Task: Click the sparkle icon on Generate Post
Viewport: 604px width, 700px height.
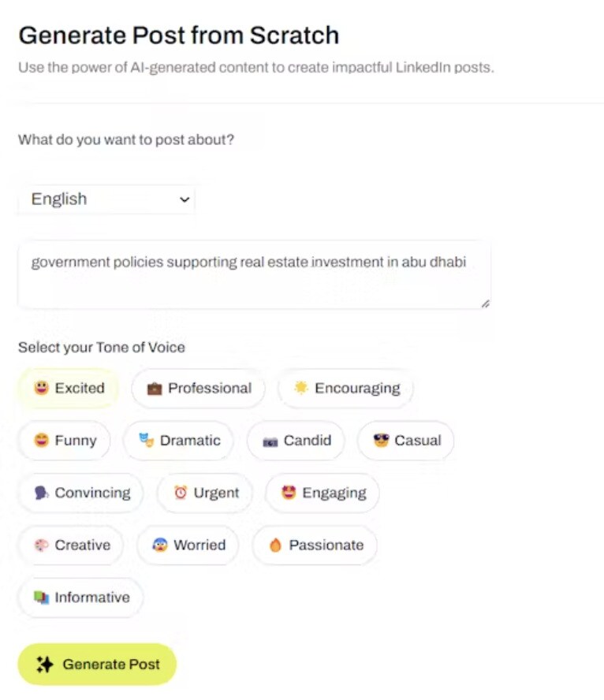Action: pos(45,665)
